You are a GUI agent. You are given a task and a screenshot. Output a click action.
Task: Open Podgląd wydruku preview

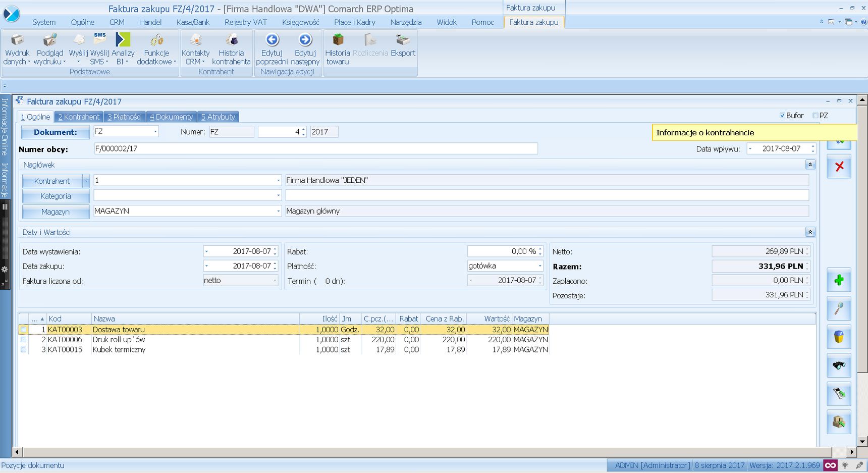[x=50, y=49]
